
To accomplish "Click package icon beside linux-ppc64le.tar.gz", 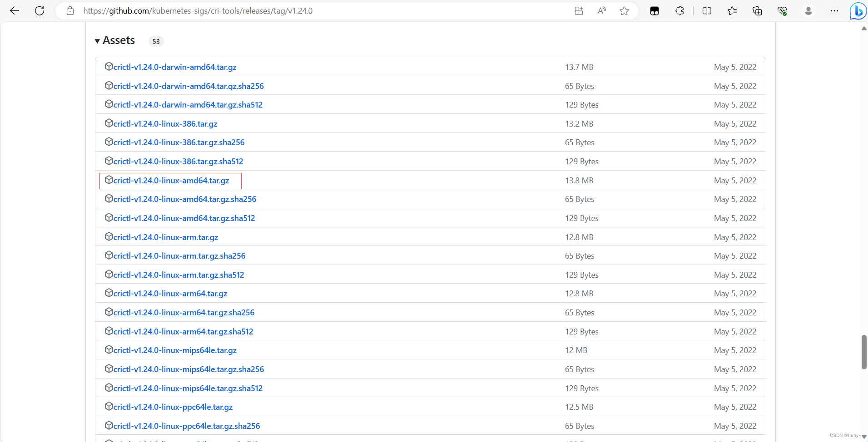I will [x=109, y=406].
